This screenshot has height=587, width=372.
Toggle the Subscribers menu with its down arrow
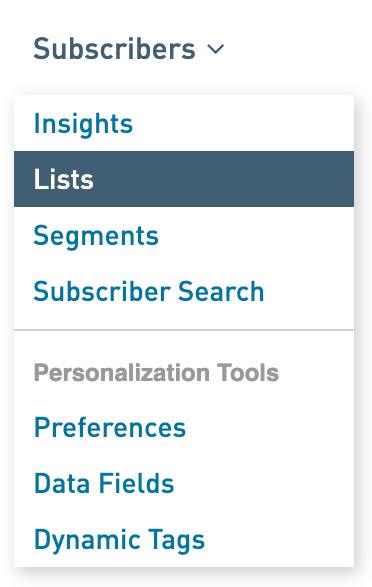[216, 49]
